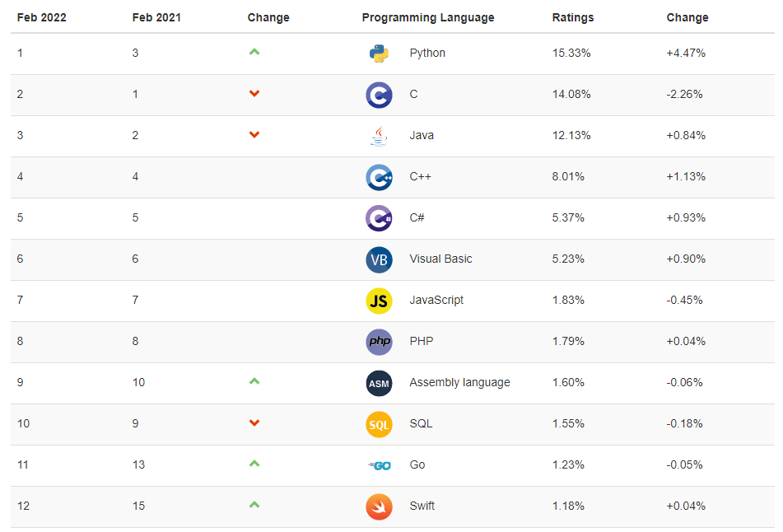The image size is (783, 532).
Task: Click the C++ logo icon
Action: pyautogui.click(x=379, y=177)
